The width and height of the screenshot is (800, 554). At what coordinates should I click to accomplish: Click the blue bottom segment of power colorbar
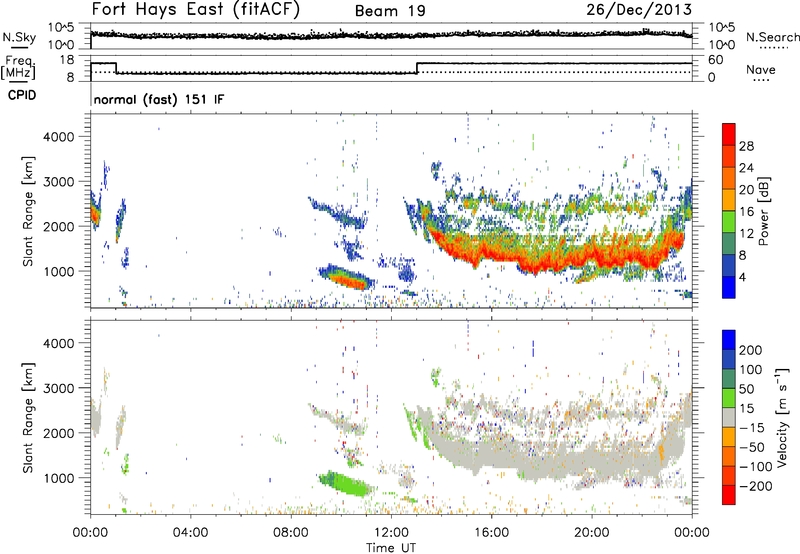click(x=729, y=287)
